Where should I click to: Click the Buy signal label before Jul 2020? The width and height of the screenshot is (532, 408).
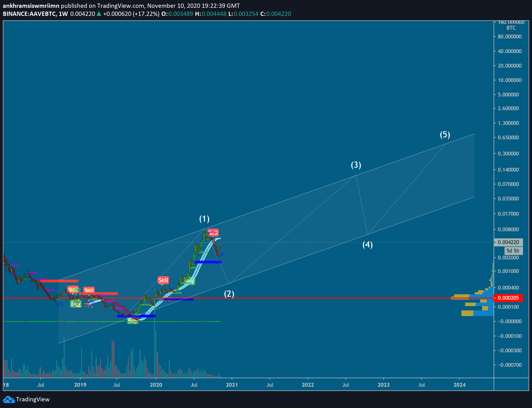tap(190, 281)
